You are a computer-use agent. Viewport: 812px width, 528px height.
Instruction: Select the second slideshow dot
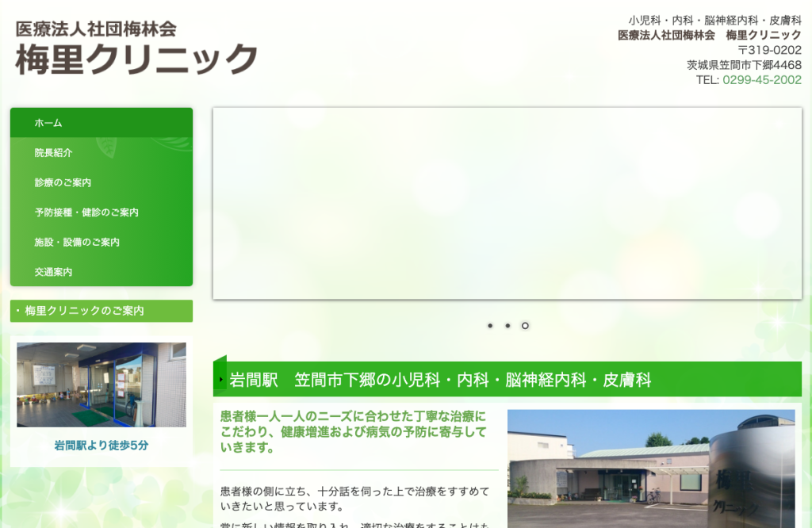pyautogui.click(x=507, y=326)
